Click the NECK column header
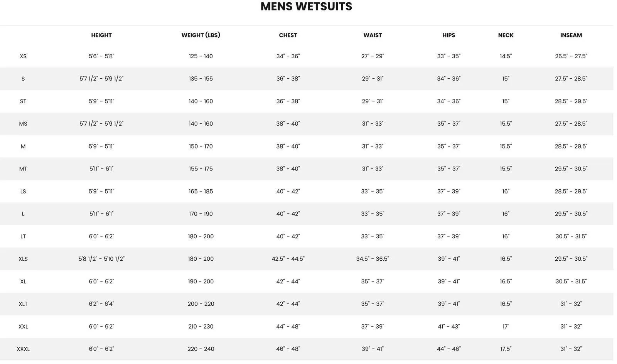This screenshot has height=364, width=617. (x=506, y=35)
